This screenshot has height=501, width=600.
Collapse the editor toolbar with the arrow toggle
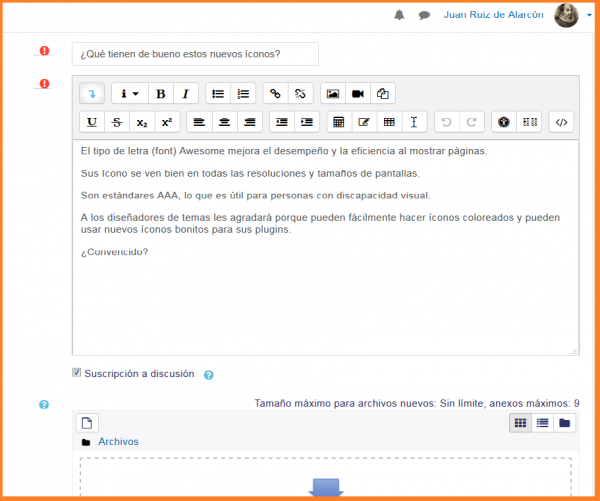point(92,94)
